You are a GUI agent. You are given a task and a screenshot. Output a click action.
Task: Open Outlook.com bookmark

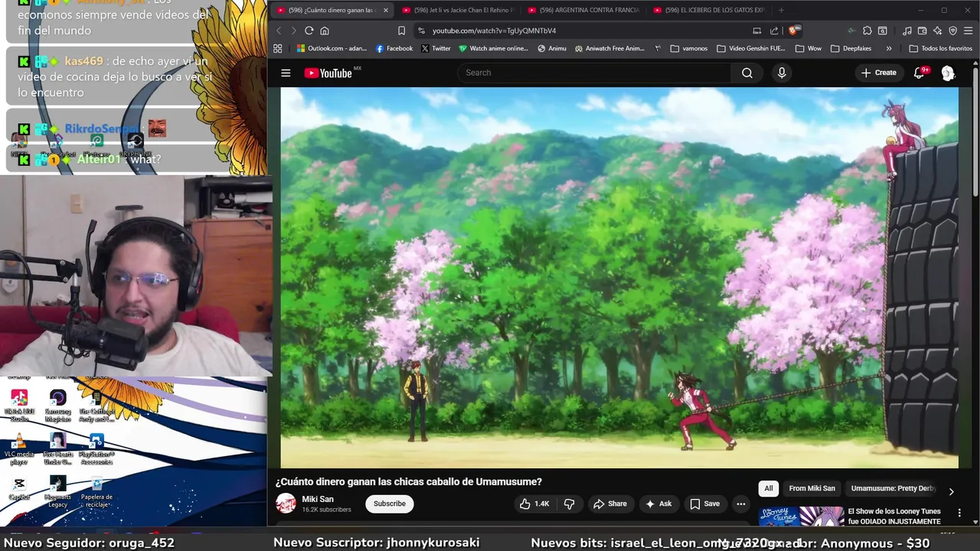(x=332, y=48)
